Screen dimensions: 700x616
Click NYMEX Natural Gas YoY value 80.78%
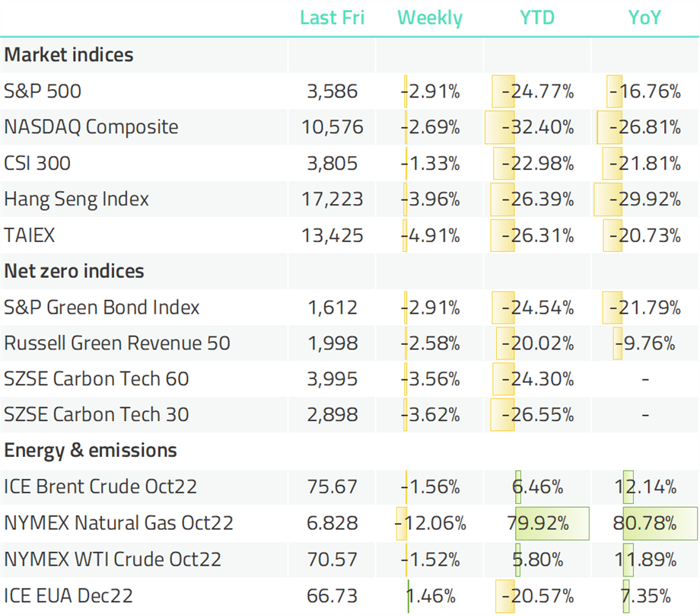pyautogui.click(x=645, y=523)
